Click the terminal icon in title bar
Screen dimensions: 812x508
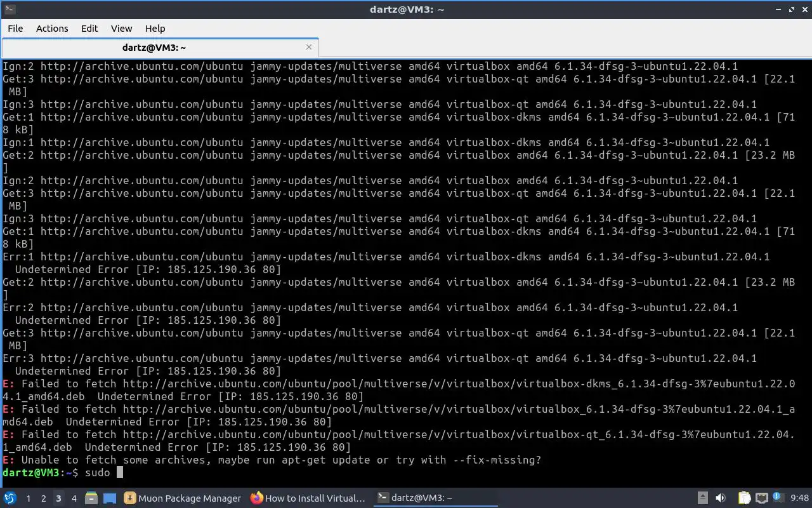[9, 10]
